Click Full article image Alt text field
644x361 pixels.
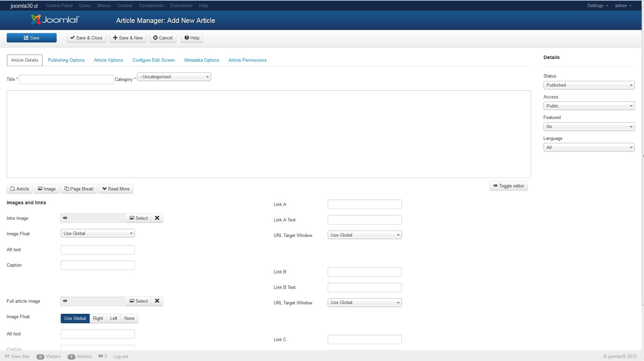click(x=98, y=334)
